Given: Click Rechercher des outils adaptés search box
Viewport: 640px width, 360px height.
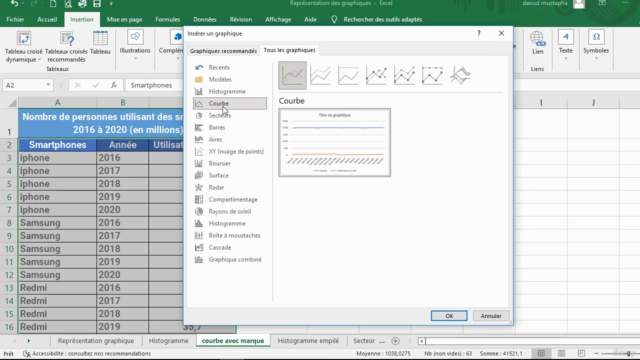Looking at the screenshot, I should (x=382, y=19).
